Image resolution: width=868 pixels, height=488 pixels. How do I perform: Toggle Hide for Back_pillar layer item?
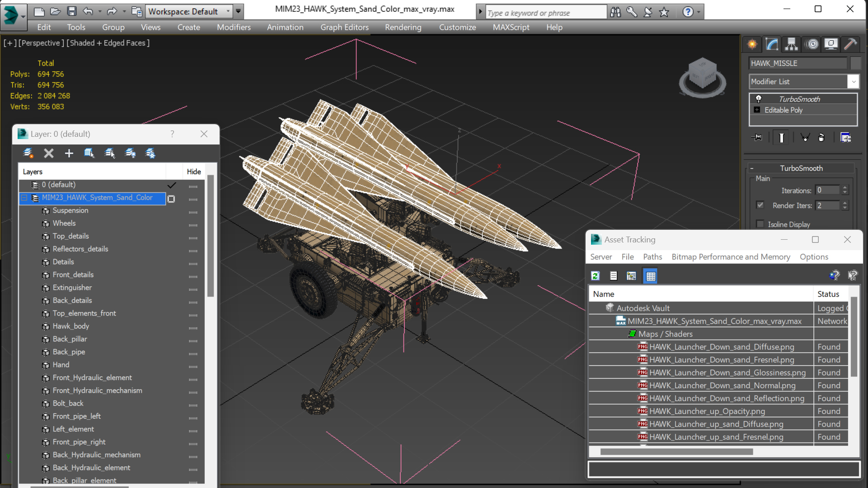pos(193,341)
